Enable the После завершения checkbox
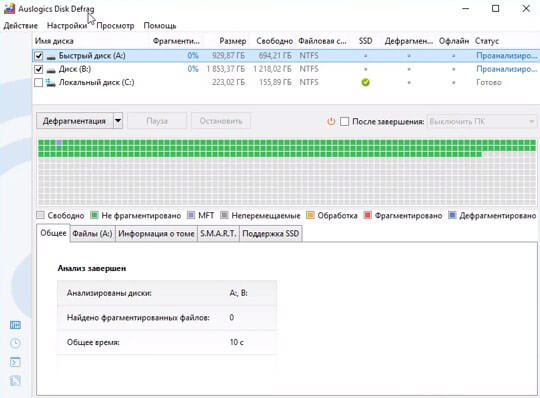 pos(344,121)
